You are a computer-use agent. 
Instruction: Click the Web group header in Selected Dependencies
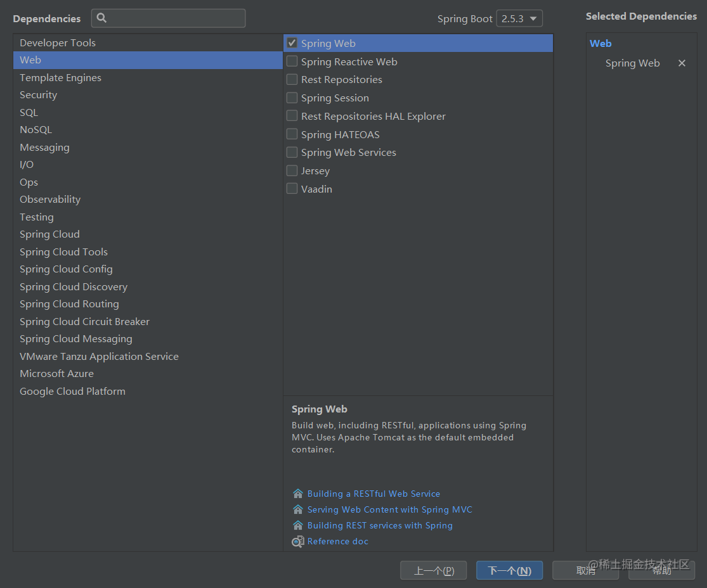(x=600, y=43)
